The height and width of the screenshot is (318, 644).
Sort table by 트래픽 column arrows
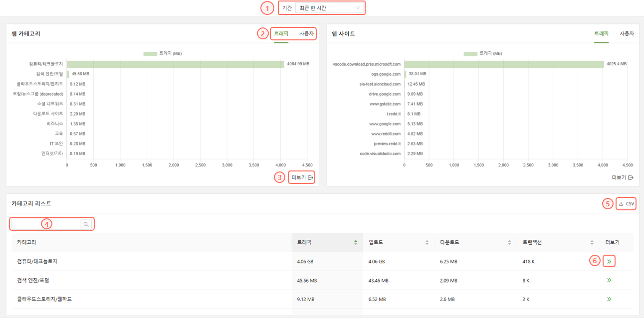356,242
